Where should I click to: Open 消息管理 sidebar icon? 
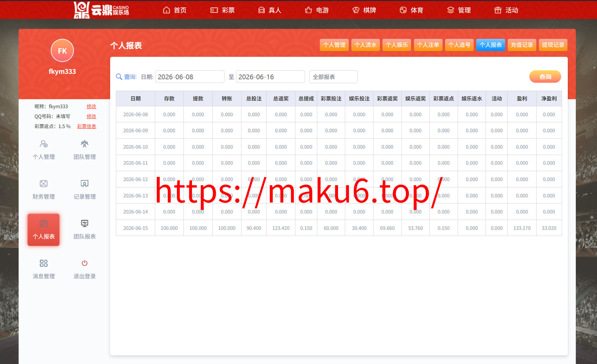point(44,263)
